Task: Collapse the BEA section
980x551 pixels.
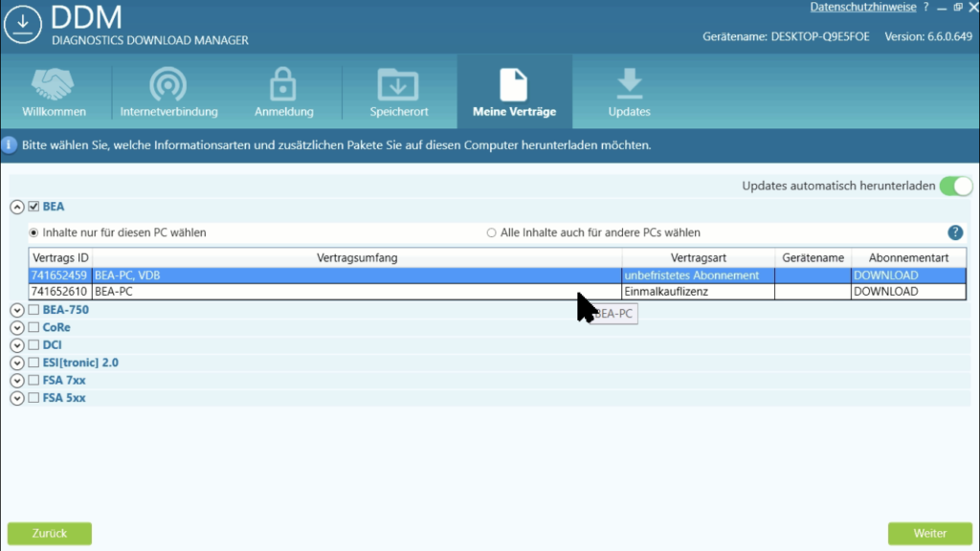Action: [17, 207]
